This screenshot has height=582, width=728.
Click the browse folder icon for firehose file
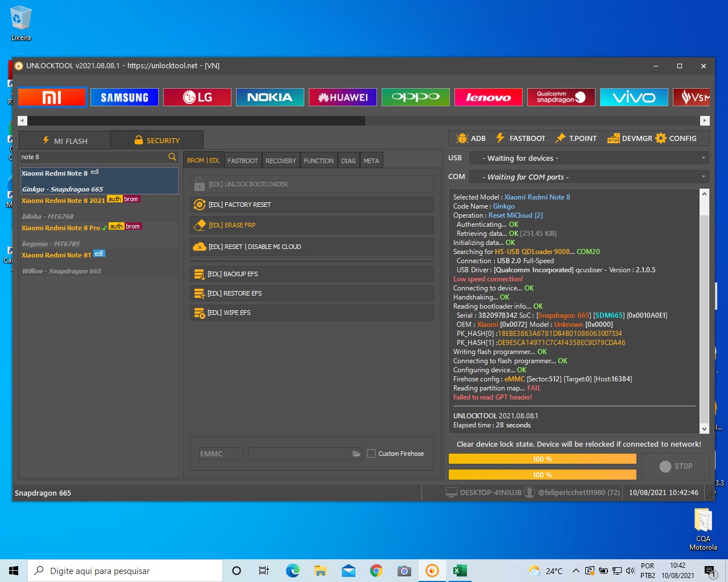pyautogui.click(x=357, y=454)
